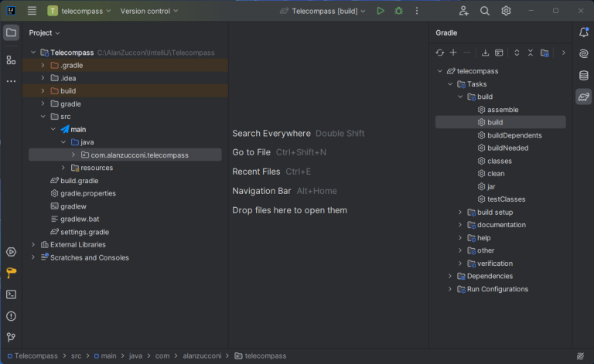
Task: Click alanzucconi breadcrumb in navigation bar
Action: tap(202, 355)
